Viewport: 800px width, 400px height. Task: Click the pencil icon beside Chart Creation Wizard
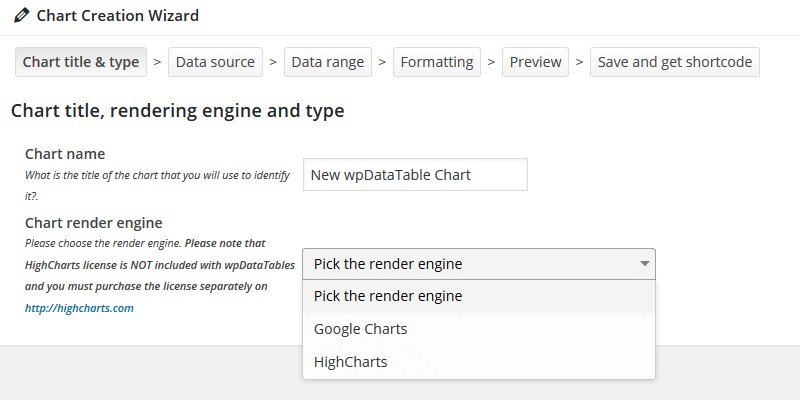(x=22, y=15)
